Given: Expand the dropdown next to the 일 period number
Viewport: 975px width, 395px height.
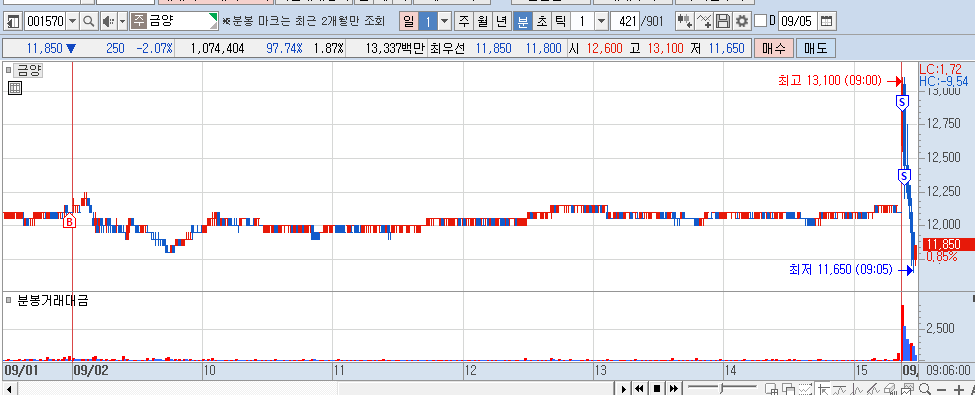Looking at the screenshot, I should tap(445, 22).
